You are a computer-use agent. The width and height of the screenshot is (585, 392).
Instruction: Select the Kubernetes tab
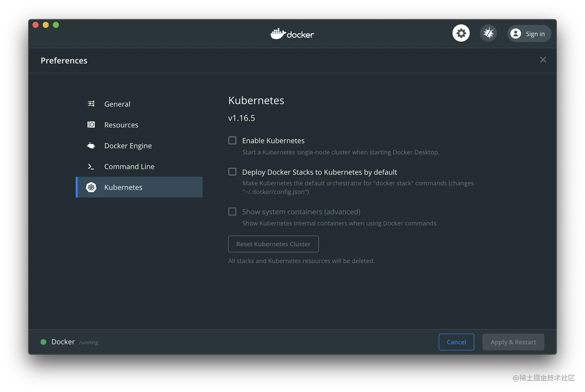click(139, 187)
